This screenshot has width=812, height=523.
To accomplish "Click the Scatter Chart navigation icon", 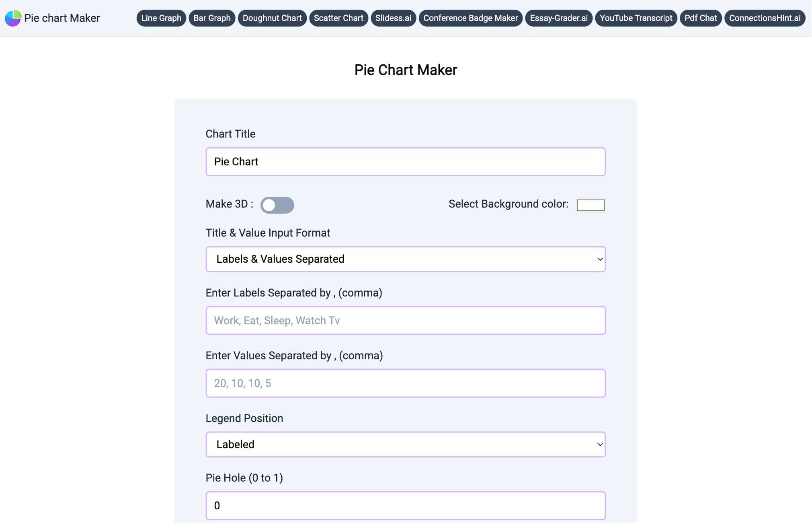I will pyautogui.click(x=338, y=19).
